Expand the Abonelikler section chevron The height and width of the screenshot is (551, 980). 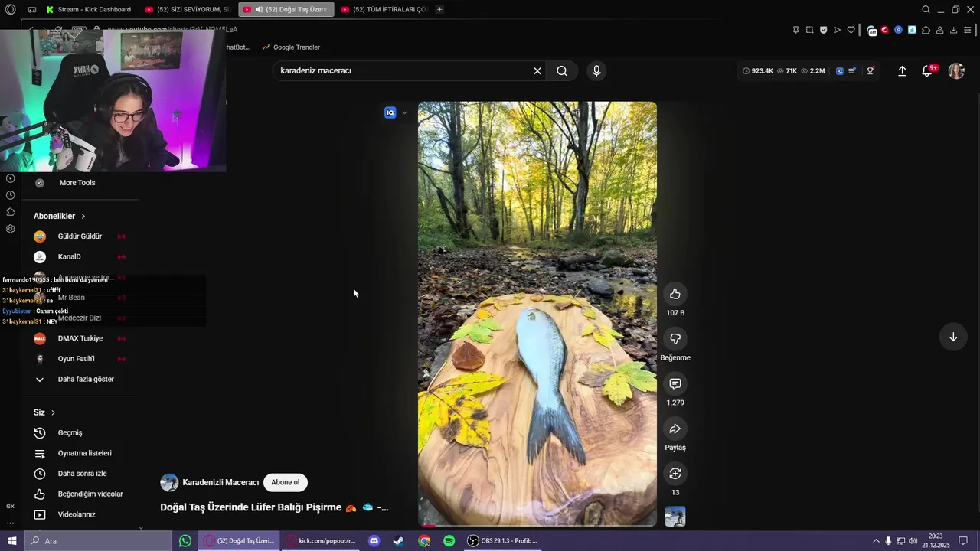[83, 217]
